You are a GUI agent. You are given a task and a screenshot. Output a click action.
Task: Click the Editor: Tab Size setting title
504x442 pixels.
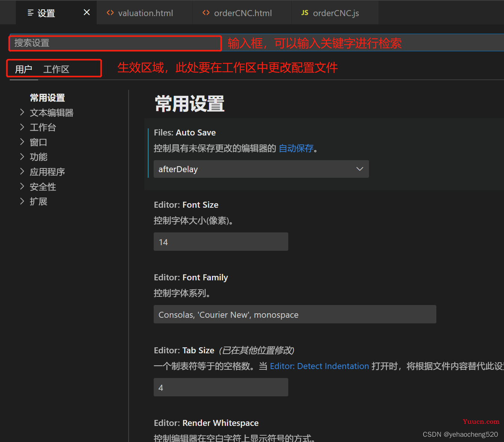point(184,350)
